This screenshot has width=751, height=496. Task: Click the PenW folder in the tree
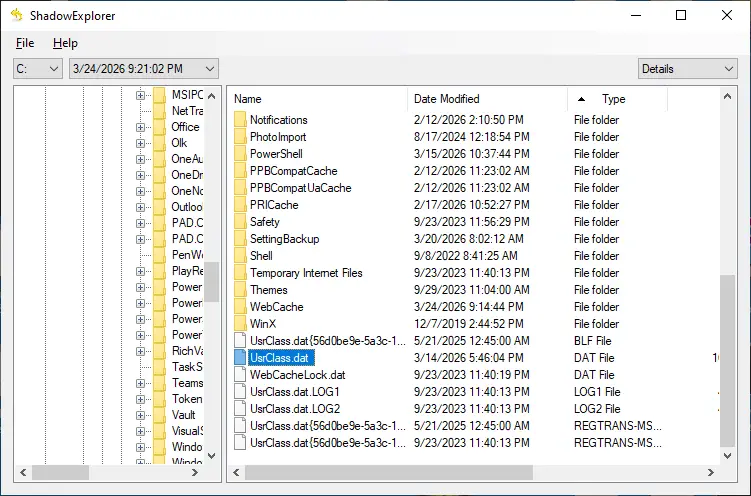click(187, 255)
